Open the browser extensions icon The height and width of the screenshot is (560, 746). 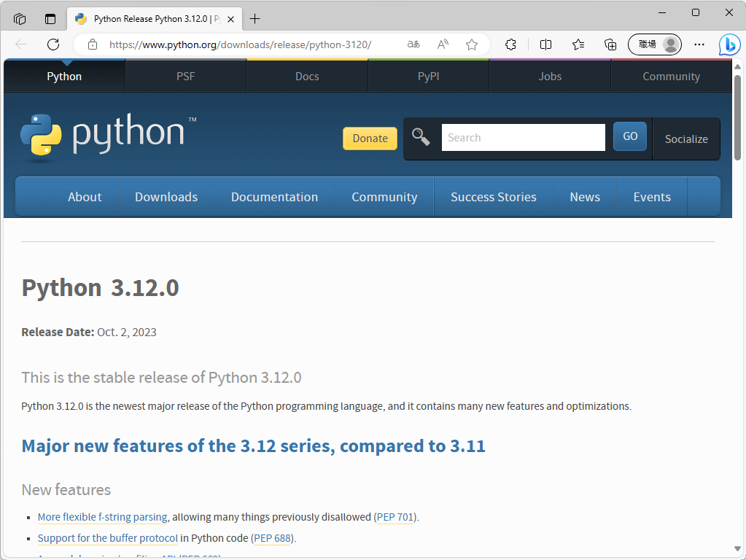510,44
